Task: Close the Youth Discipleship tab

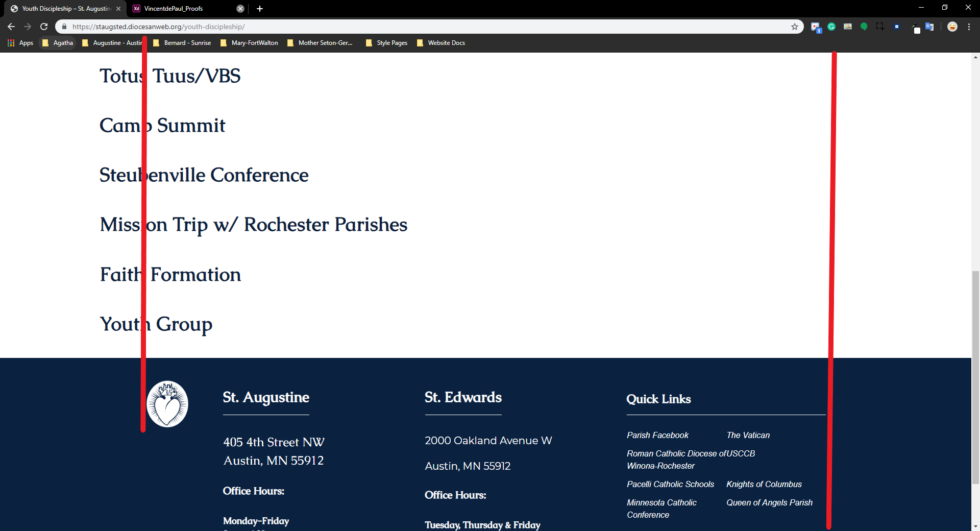Action: (118, 9)
